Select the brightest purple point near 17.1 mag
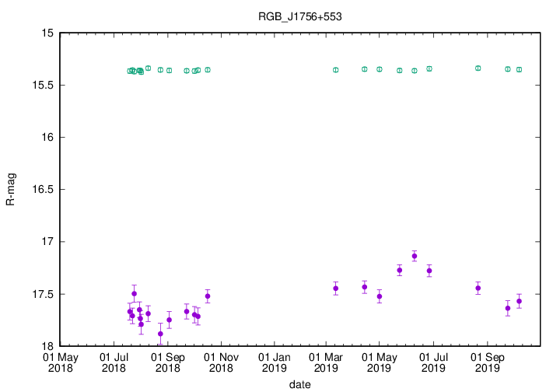This screenshot has height=392, width=560. (414, 256)
